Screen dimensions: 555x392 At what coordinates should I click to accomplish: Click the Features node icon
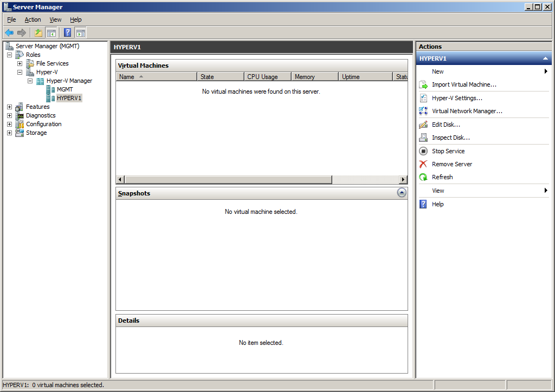pyautogui.click(x=20, y=107)
